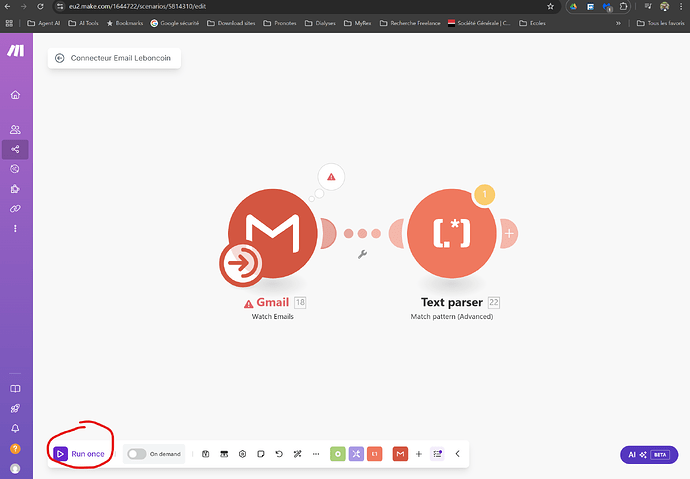Click the Match pattern (Advanced) subtitle
Image resolution: width=690 pixels, height=479 pixels.
pyautogui.click(x=452, y=317)
